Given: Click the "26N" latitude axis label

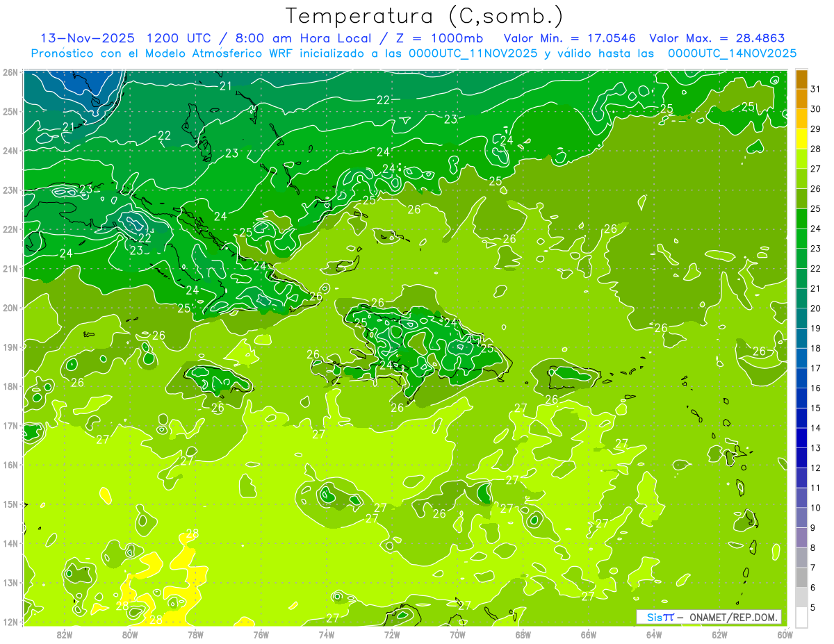Looking at the screenshot, I should click(x=9, y=72).
